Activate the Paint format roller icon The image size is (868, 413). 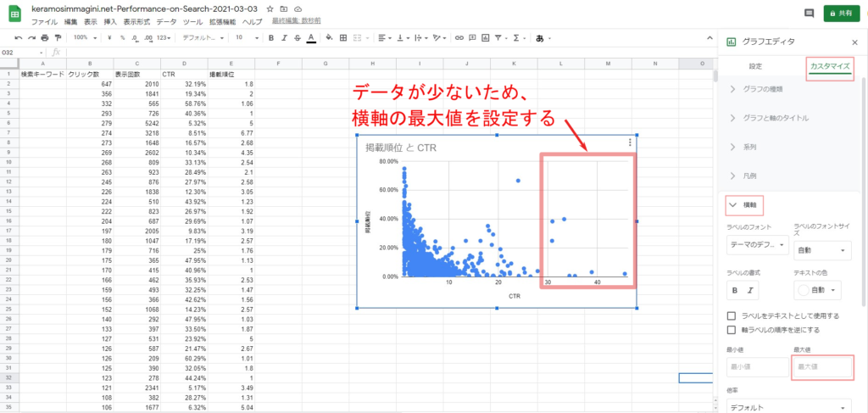pyautogui.click(x=57, y=37)
